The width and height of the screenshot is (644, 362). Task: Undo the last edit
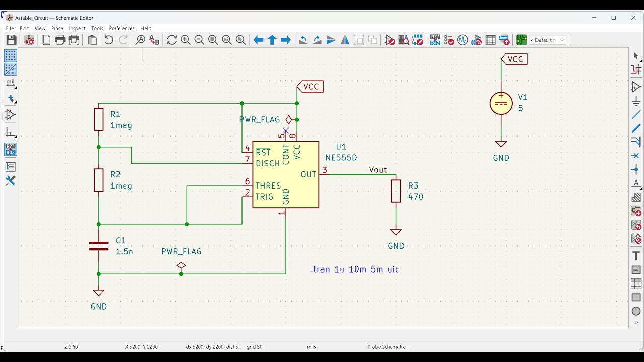[x=109, y=40]
